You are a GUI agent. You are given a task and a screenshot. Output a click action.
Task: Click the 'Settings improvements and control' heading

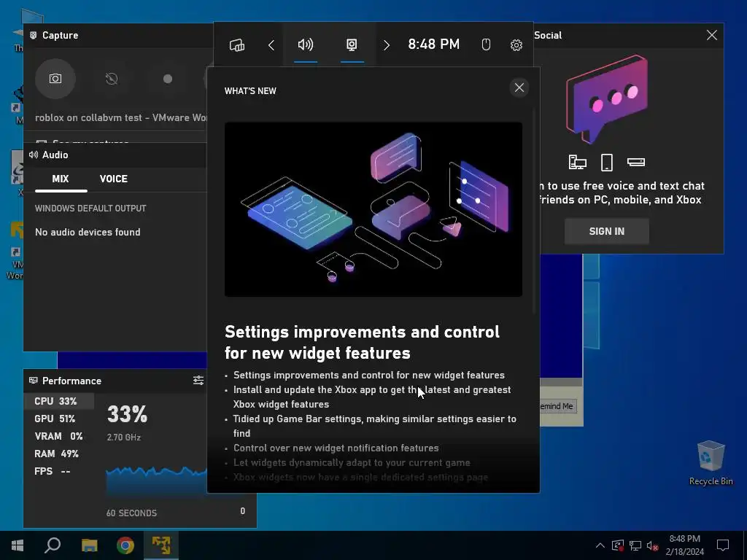(x=362, y=343)
